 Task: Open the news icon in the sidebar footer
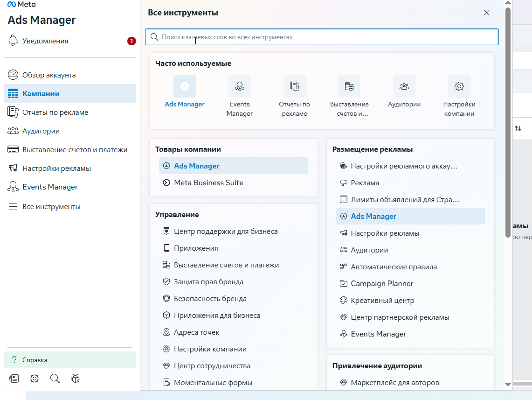coord(14,379)
